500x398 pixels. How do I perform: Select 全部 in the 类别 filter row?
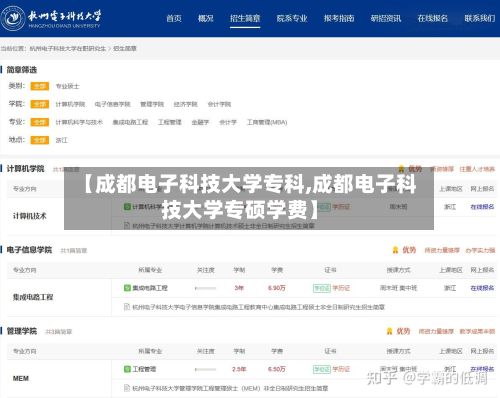click(x=40, y=86)
